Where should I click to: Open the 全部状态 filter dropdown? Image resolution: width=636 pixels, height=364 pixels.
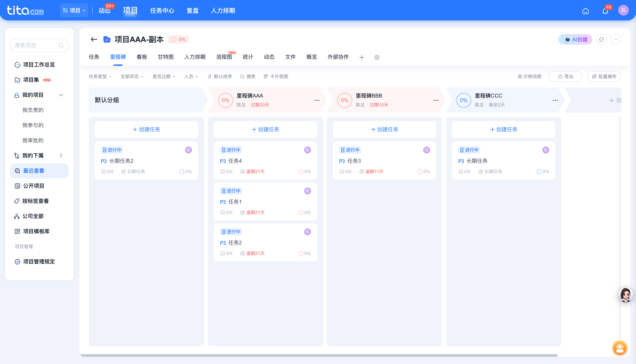pos(132,76)
